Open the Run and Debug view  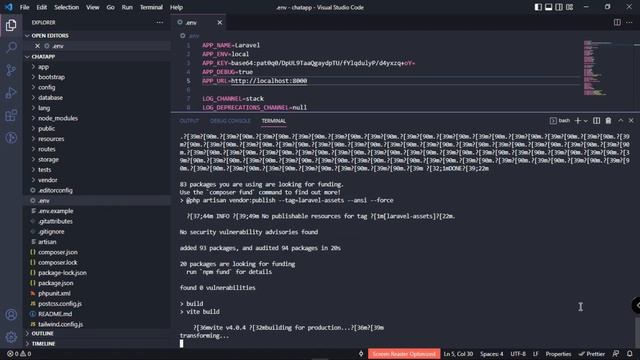point(11,93)
